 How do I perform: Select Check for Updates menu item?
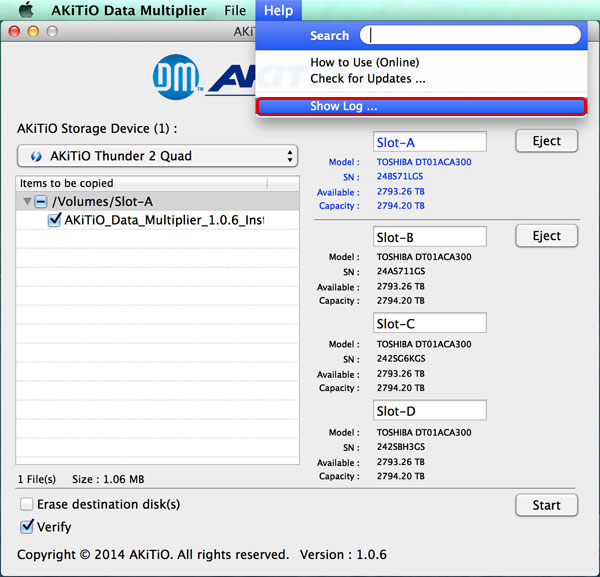367,79
